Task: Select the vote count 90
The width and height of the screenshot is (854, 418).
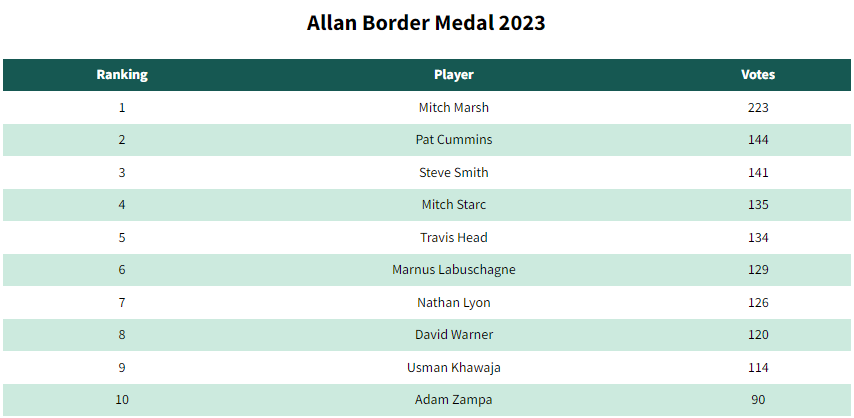Action: [x=758, y=400]
